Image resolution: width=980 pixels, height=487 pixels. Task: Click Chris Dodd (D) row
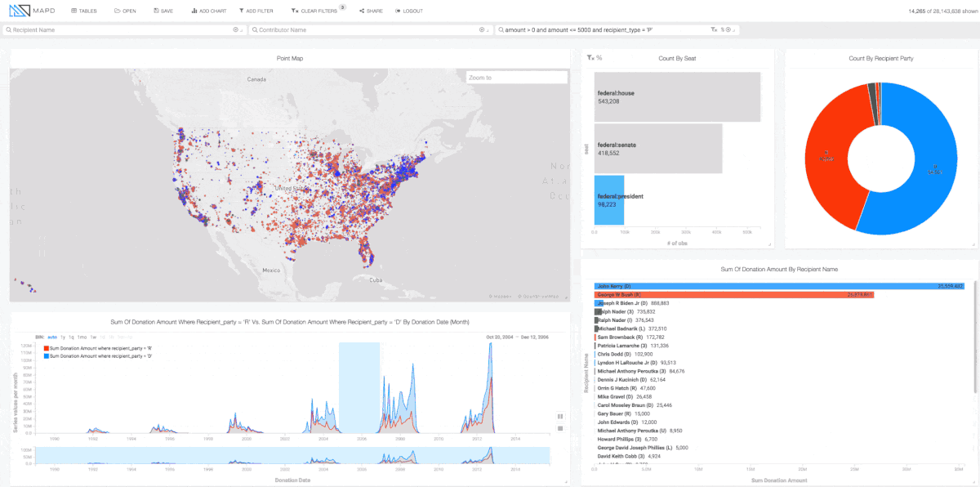pyautogui.click(x=622, y=355)
